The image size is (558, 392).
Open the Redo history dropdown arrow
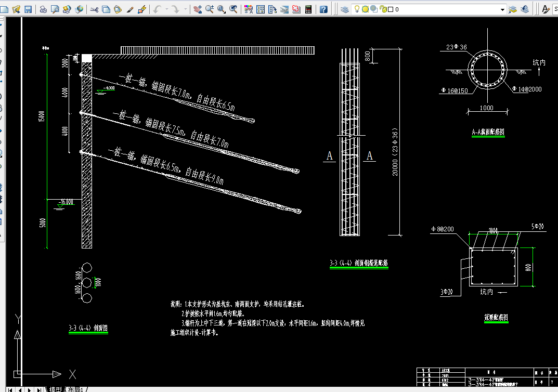click(186, 9)
